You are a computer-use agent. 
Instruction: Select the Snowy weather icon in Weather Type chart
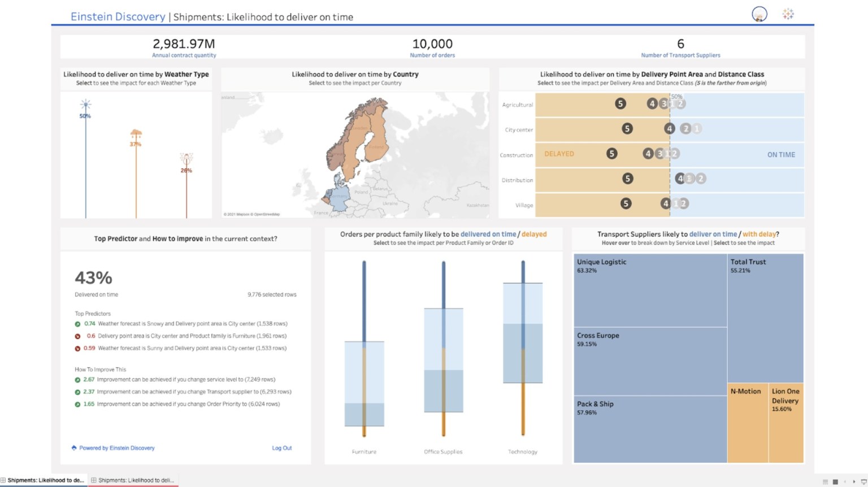(x=85, y=105)
